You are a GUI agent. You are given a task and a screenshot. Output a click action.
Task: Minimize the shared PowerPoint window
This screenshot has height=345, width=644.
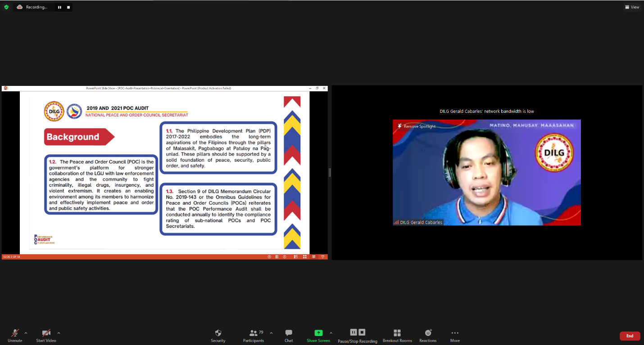[x=310, y=88]
